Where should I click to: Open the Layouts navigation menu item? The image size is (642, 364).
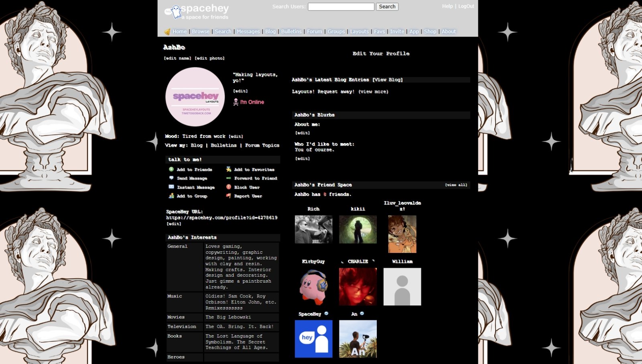(359, 31)
